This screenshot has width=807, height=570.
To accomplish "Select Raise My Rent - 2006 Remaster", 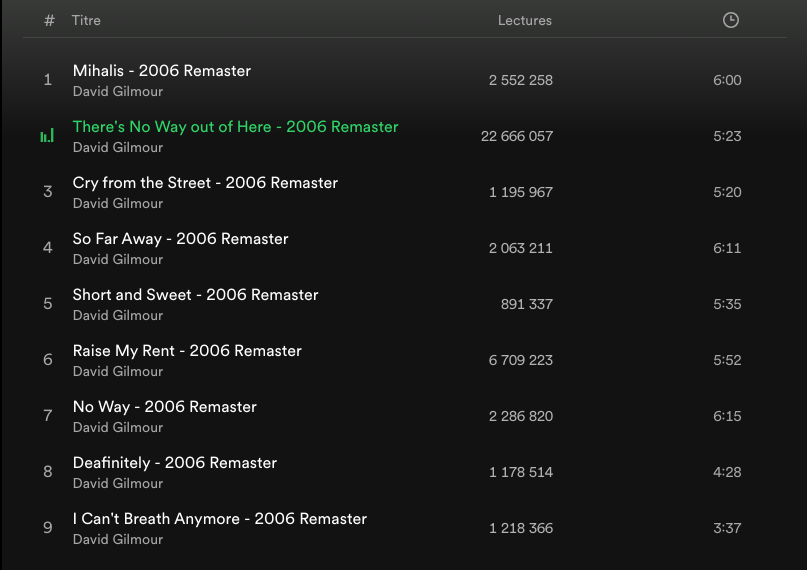I will (187, 351).
